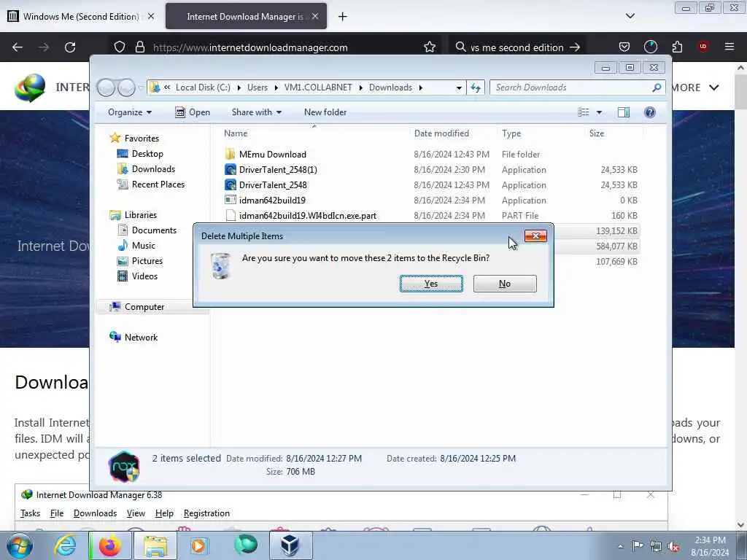Select the DriverTalent_2548(1) file
The width and height of the screenshot is (747, 560).
click(x=278, y=169)
